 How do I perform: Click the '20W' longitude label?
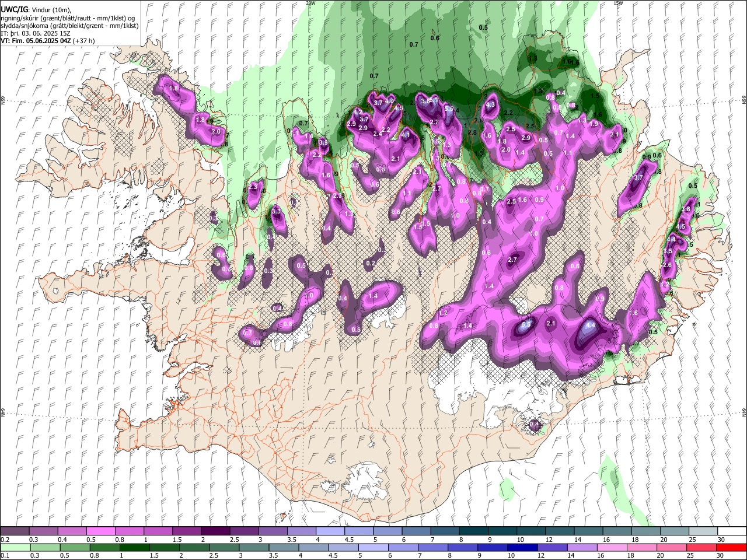click(x=310, y=3)
